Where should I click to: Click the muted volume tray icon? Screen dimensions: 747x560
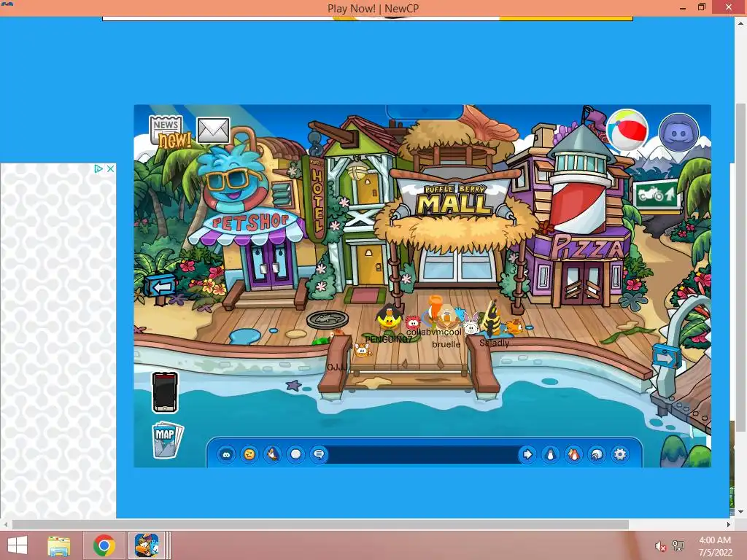[x=660, y=546]
